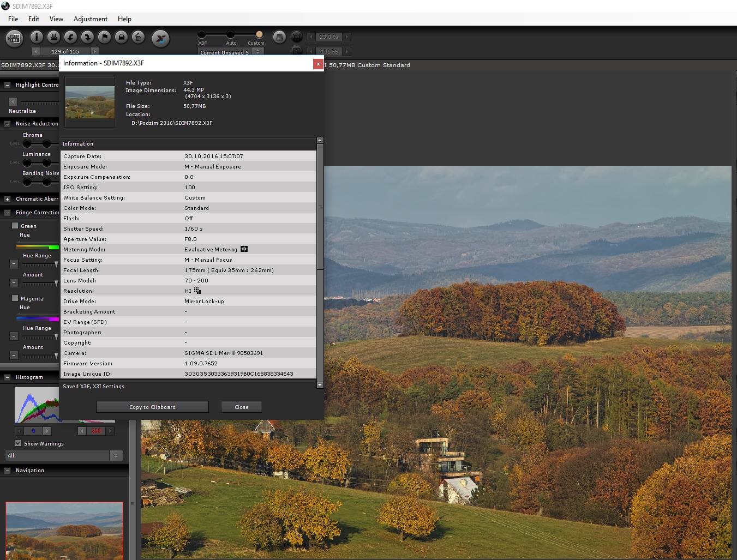
Task: Delete the image with trash icon
Action: click(139, 37)
